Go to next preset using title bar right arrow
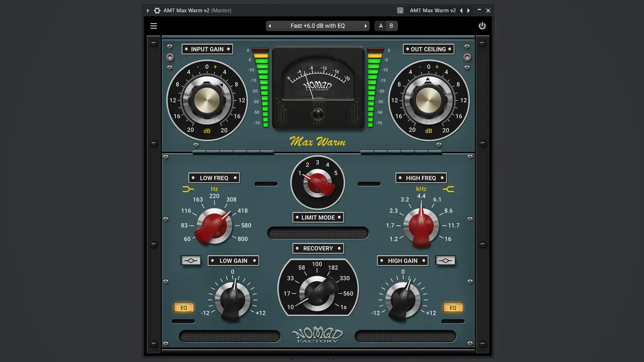Viewport: 644px width, 362px height. (x=468, y=10)
